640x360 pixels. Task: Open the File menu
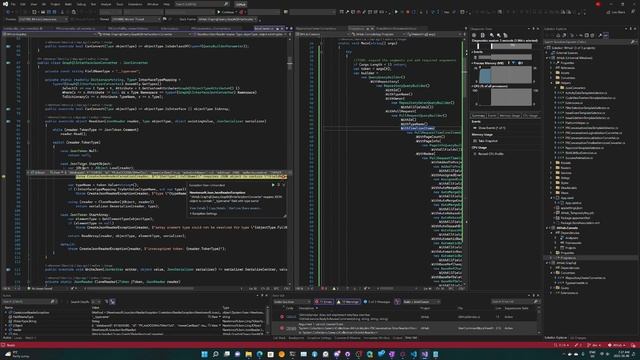13,4
